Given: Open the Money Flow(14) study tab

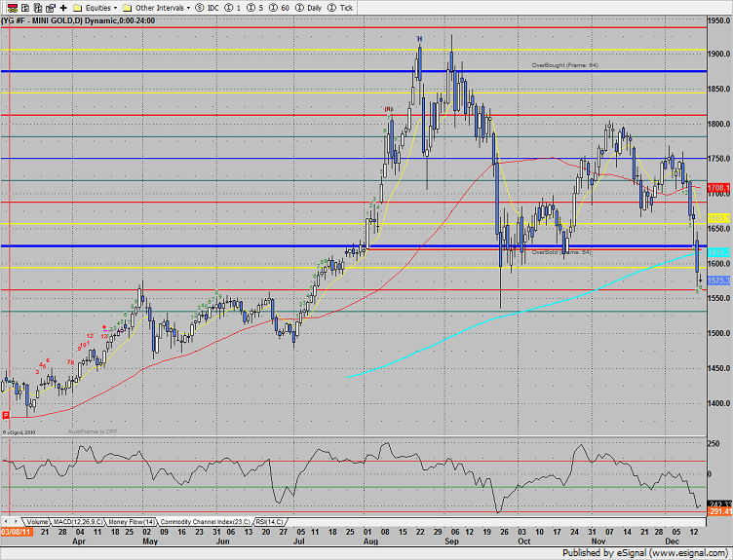Looking at the screenshot, I should 133,522.
